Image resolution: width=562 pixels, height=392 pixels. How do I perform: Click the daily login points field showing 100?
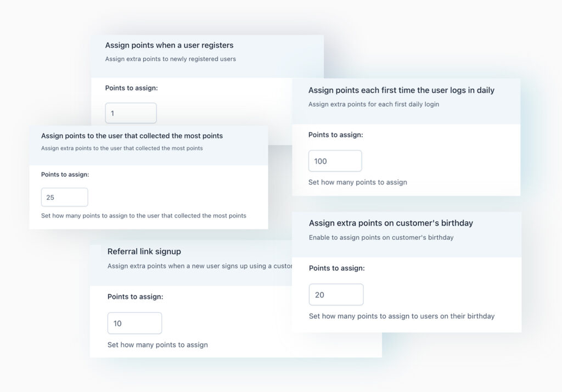coord(335,161)
